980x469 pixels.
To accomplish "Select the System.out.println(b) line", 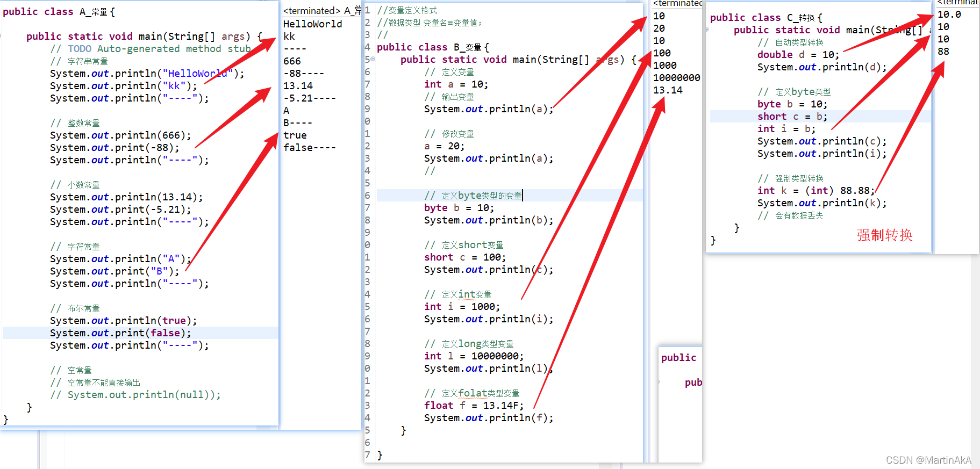I will click(489, 220).
